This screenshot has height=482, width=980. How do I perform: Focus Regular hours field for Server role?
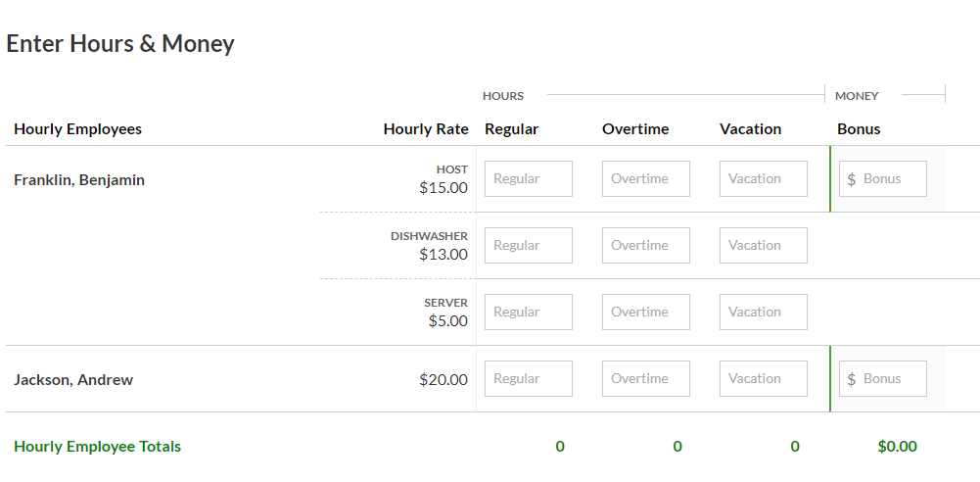pos(528,313)
